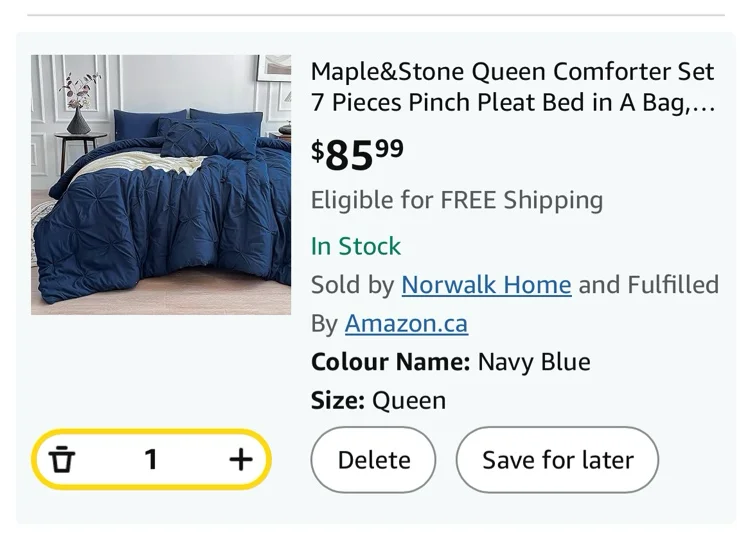Click the and Fulfilled text
752x540 pixels.
click(x=648, y=285)
